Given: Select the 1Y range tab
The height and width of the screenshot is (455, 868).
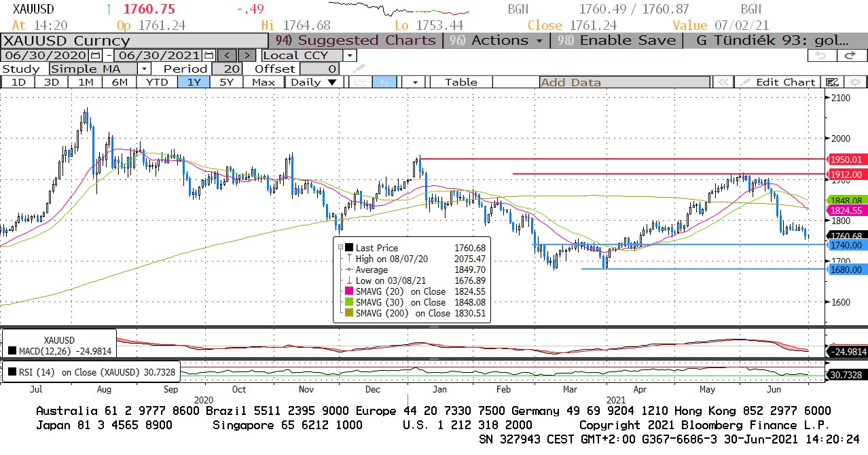Looking at the screenshot, I should (194, 82).
